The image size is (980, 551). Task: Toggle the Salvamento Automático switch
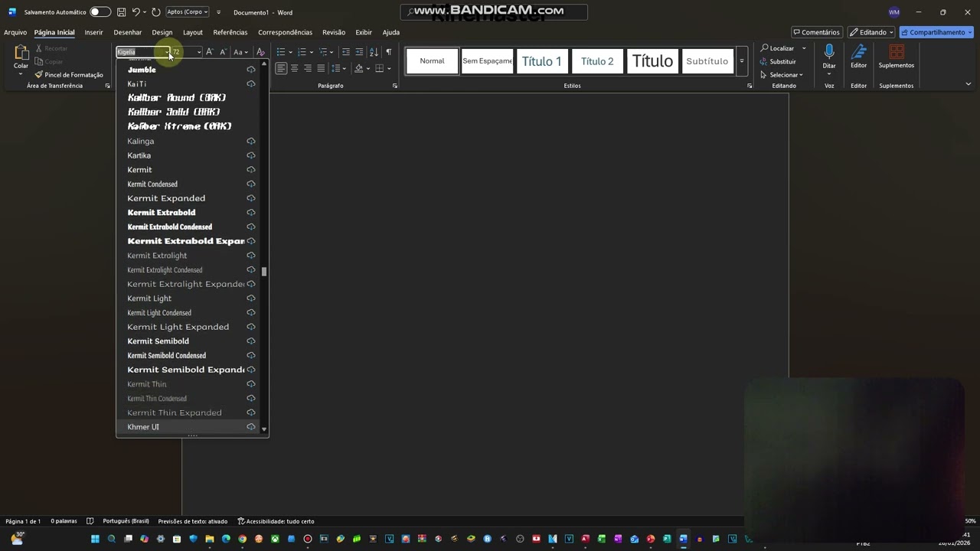pyautogui.click(x=100, y=12)
